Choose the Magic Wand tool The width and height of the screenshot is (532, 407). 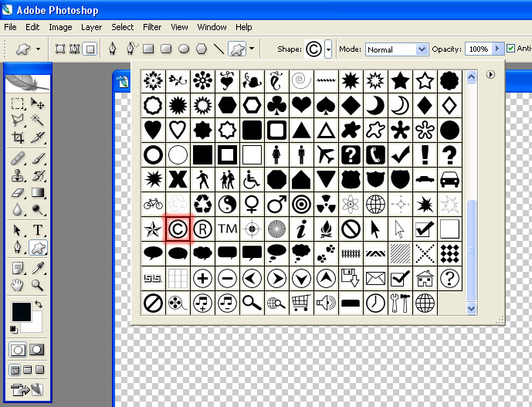tap(37, 120)
